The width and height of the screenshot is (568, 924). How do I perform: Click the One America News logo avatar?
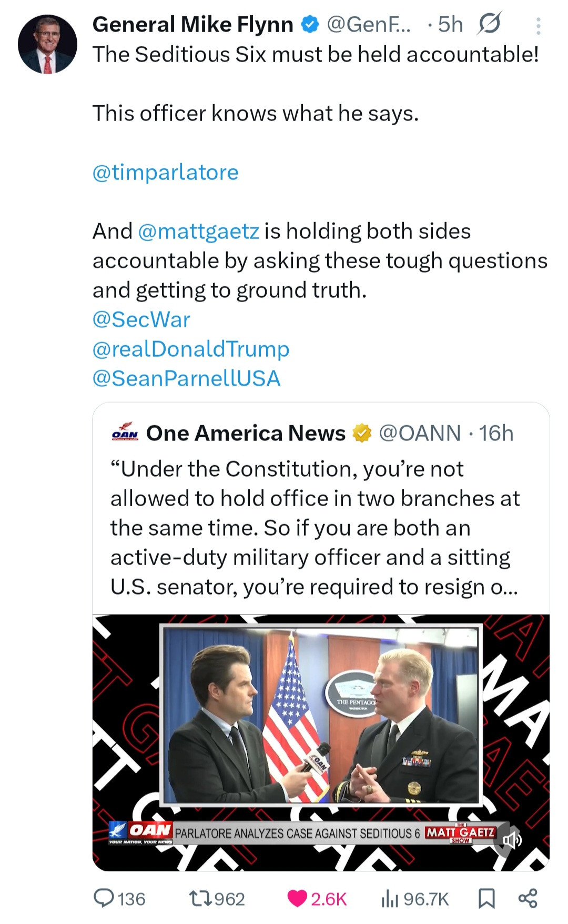(x=125, y=433)
